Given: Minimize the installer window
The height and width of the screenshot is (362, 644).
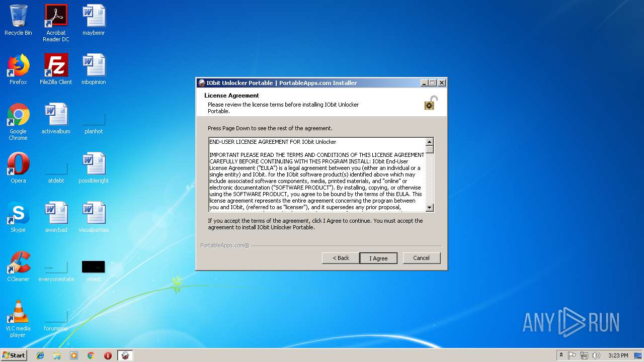Looking at the screenshot, I should coord(424,83).
